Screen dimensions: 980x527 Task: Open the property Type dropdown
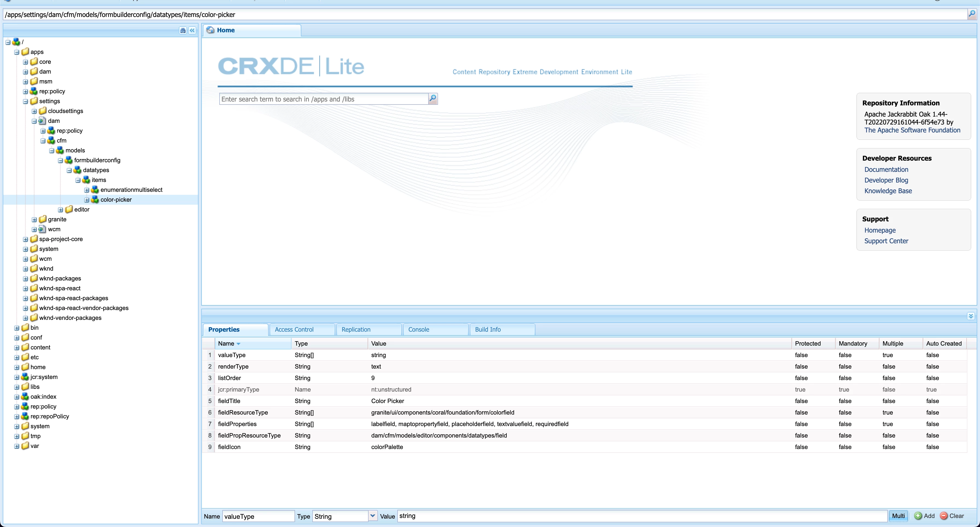point(372,516)
